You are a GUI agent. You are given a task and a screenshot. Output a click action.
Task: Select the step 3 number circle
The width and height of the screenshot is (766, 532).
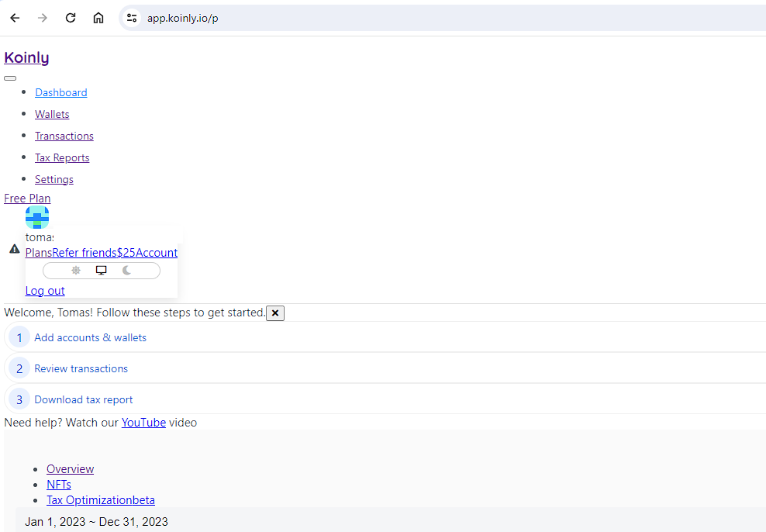click(x=19, y=399)
